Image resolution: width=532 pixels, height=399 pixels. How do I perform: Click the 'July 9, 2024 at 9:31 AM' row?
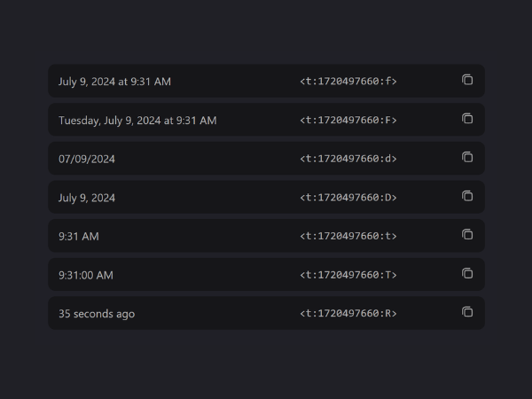266,81
